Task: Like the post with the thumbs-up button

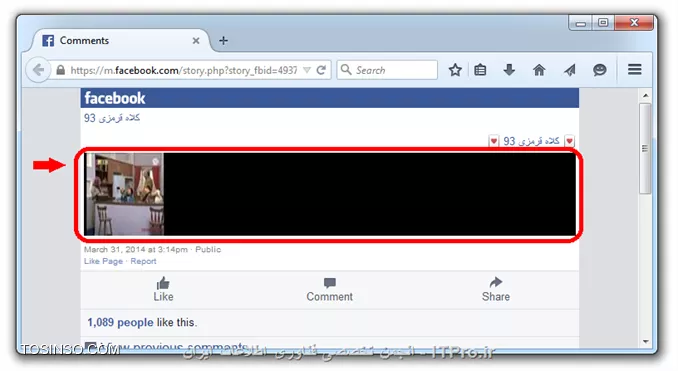Action: click(x=163, y=290)
